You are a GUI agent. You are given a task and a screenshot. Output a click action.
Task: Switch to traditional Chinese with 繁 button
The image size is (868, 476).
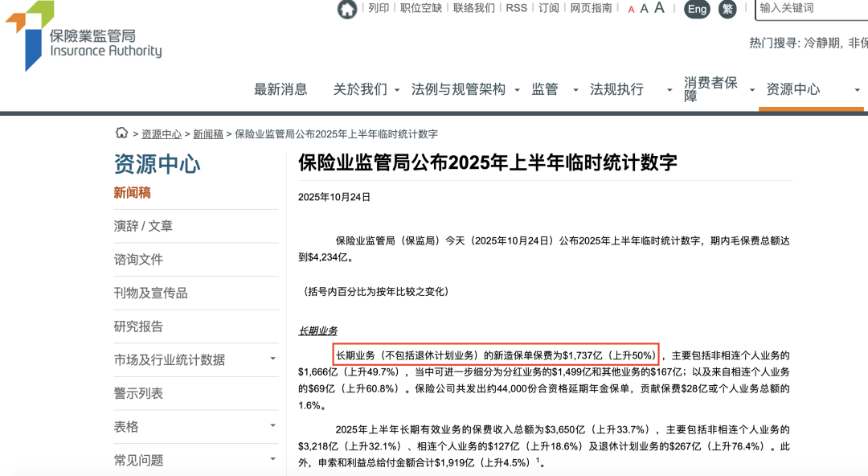(727, 10)
